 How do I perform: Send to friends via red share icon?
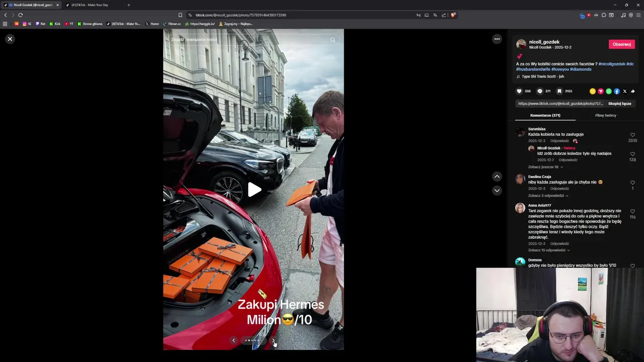coord(601,91)
